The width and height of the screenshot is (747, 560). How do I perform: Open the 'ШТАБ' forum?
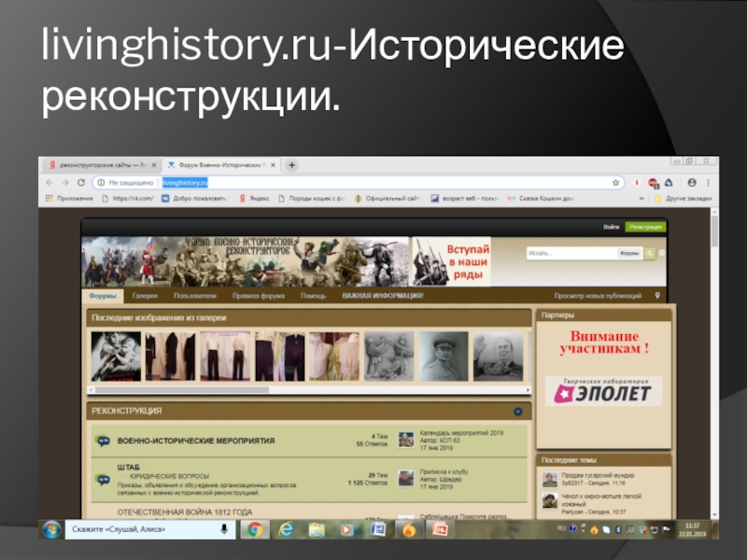[x=128, y=468]
